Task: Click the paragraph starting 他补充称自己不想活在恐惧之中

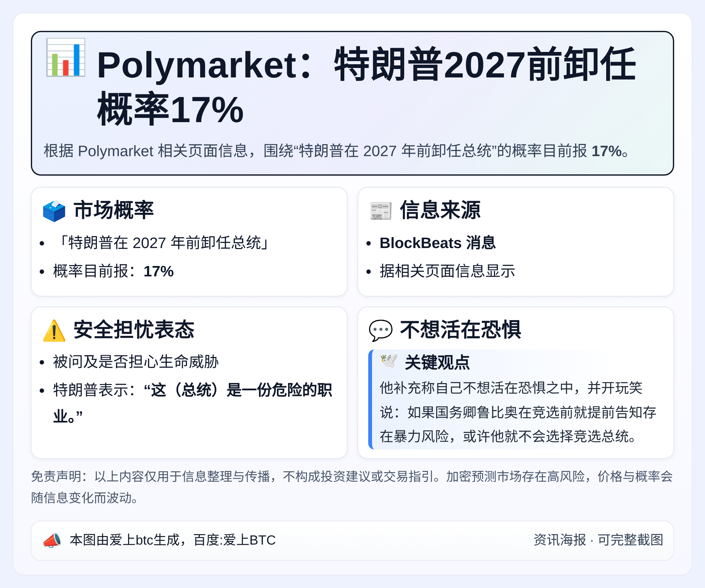Action: (x=518, y=412)
